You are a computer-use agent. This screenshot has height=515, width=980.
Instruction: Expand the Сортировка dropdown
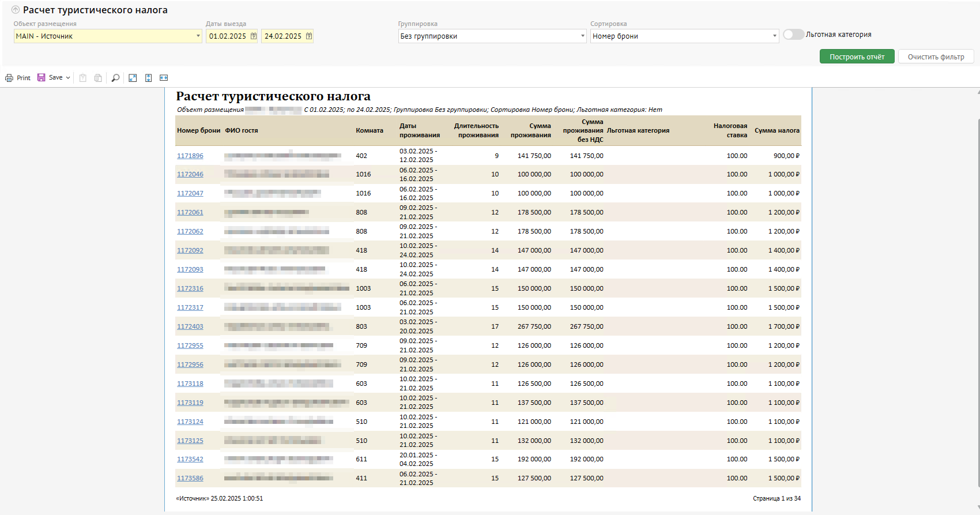(774, 36)
